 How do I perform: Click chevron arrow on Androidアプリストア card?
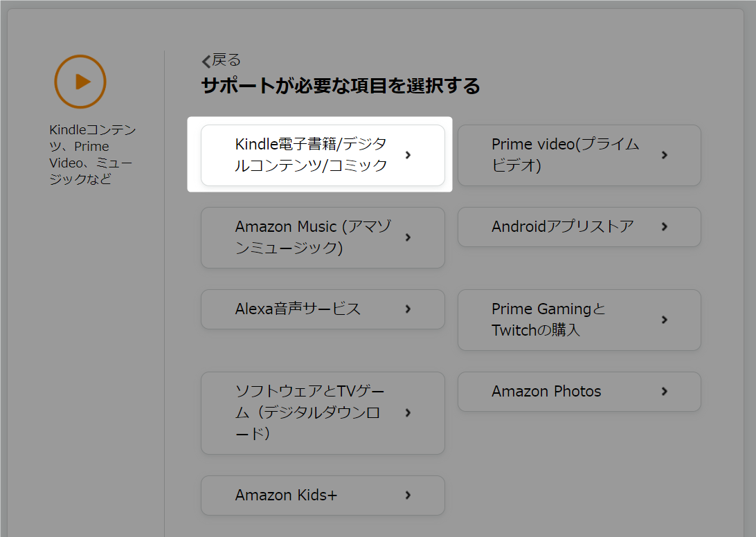click(x=665, y=226)
